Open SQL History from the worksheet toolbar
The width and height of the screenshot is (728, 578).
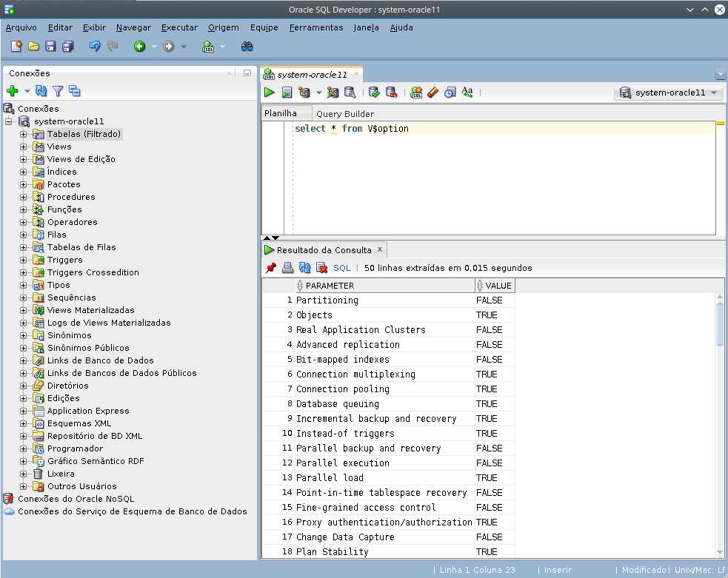[x=450, y=93]
